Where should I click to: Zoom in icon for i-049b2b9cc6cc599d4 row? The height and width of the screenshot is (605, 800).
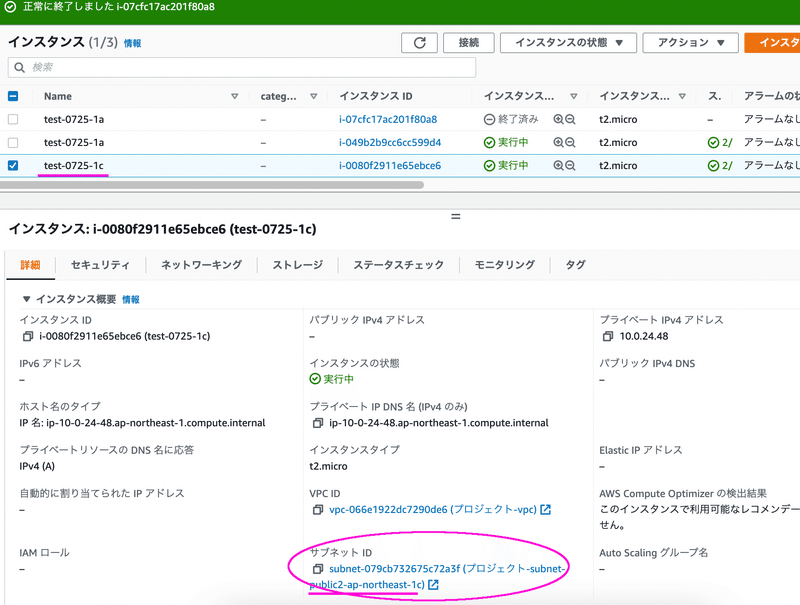(x=559, y=142)
